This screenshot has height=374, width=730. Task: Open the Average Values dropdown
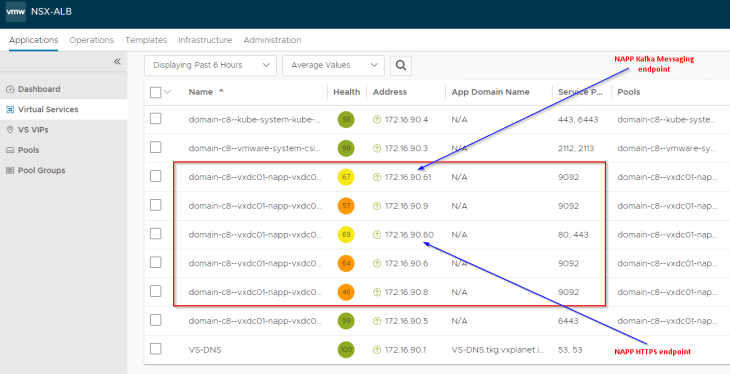pyautogui.click(x=333, y=65)
